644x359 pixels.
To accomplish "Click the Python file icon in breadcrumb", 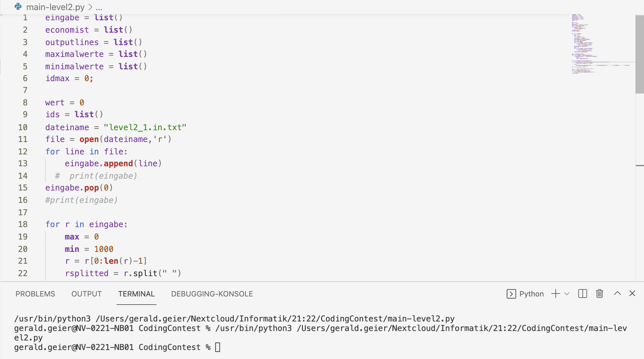I will click(x=18, y=7).
